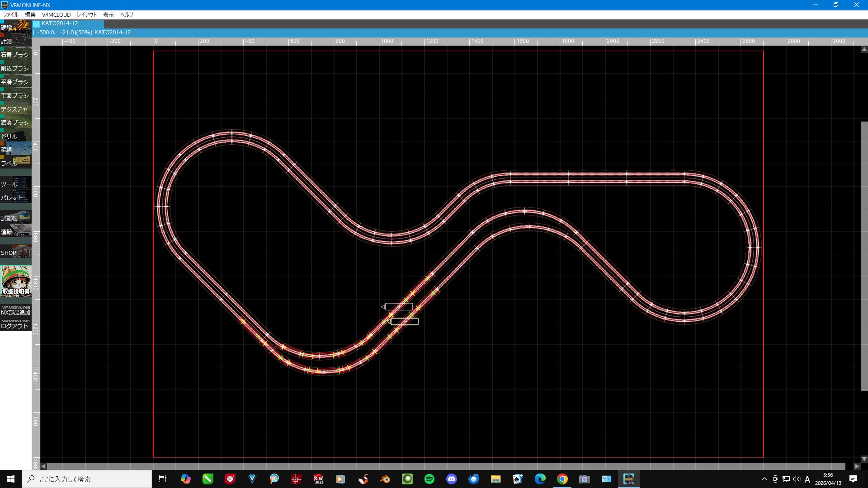Open the taskbar clock and calendar
Viewport: 868px width, 488px height.
tap(828, 479)
